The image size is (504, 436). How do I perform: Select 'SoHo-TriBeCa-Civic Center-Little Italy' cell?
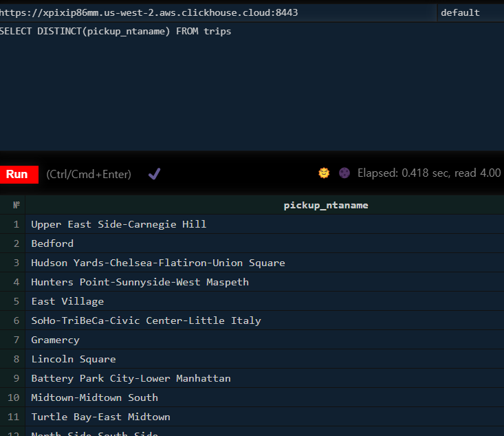265,320
